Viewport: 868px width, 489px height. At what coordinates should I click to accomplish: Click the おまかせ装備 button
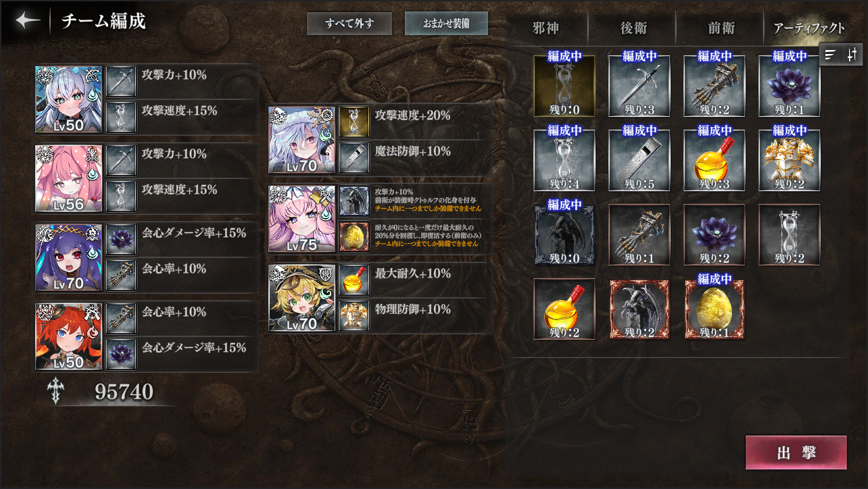click(445, 24)
